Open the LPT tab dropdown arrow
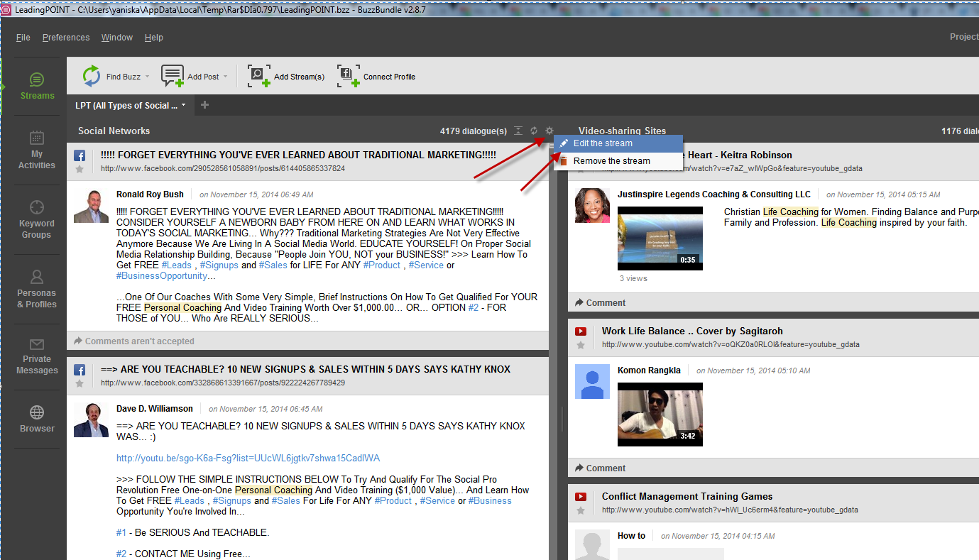Image resolution: width=979 pixels, height=560 pixels. click(183, 105)
